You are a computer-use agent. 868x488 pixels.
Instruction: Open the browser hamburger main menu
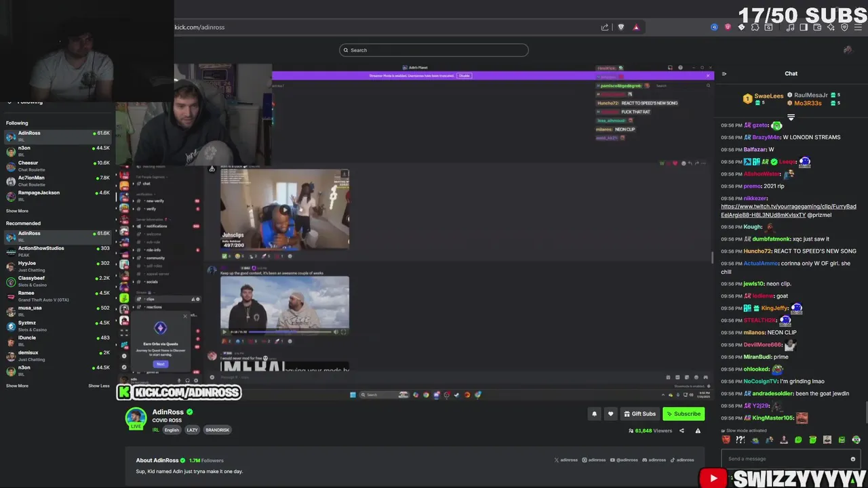point(859,27)
